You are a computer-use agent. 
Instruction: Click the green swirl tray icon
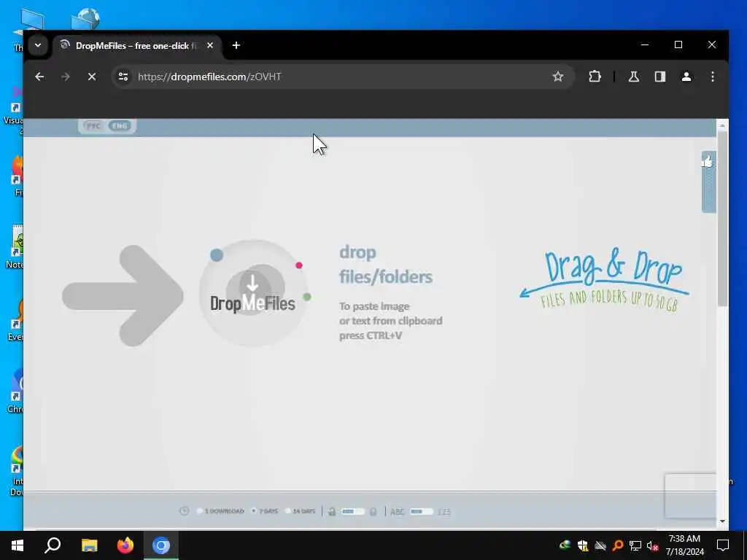(565, 545)
